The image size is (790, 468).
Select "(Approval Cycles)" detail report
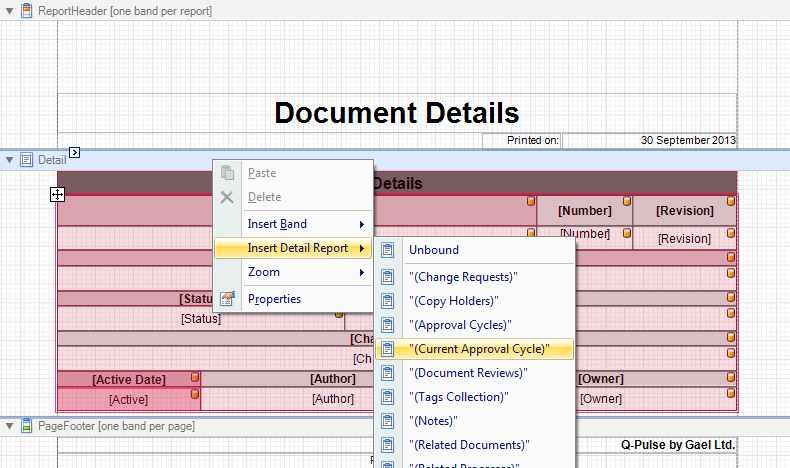[475, 325]
